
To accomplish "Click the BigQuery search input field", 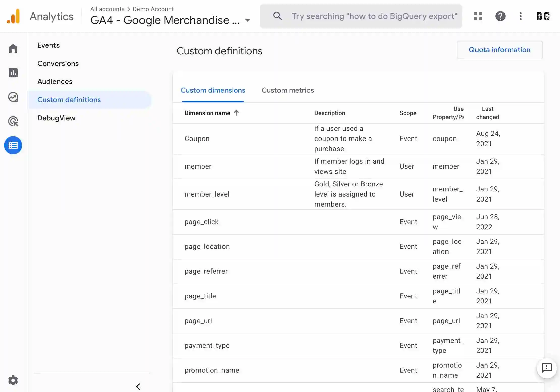I will click(374, 16).
